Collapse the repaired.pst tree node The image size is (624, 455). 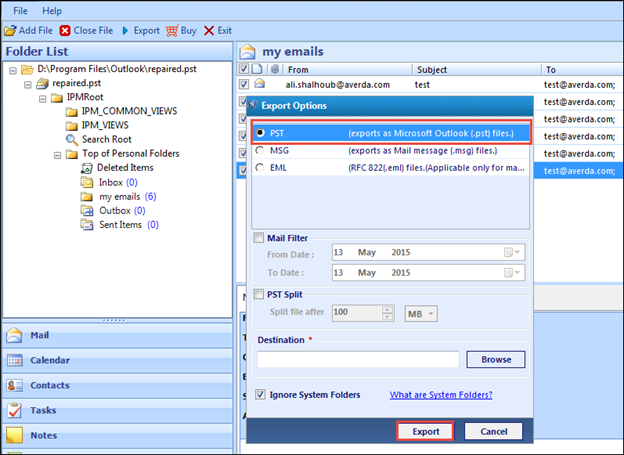[27, 84]
